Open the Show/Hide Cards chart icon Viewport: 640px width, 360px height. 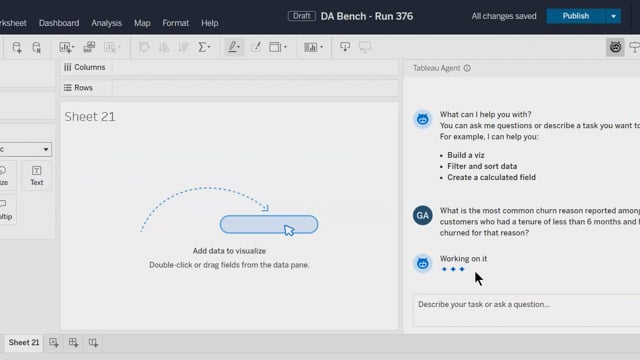tap(310, 47)
